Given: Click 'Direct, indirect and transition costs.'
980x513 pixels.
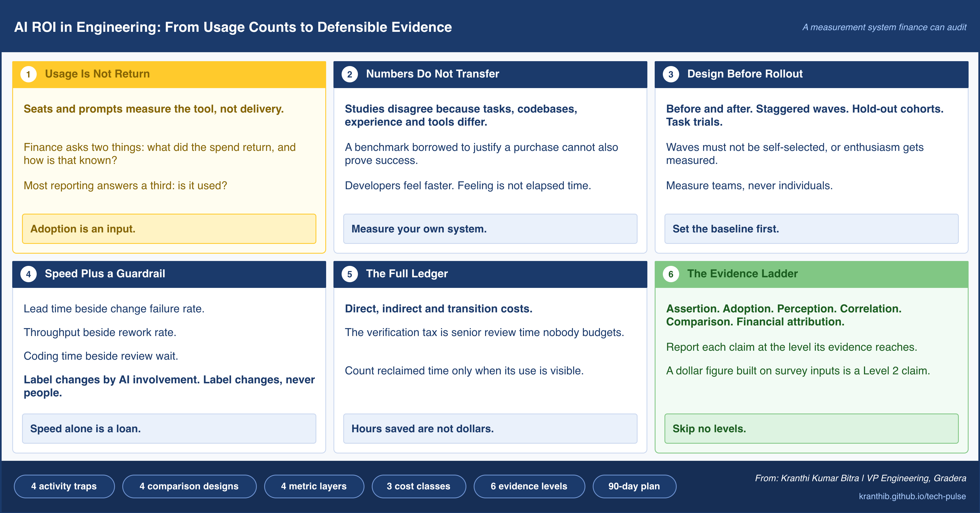Looking at the screenshot, I should [438, 309].
